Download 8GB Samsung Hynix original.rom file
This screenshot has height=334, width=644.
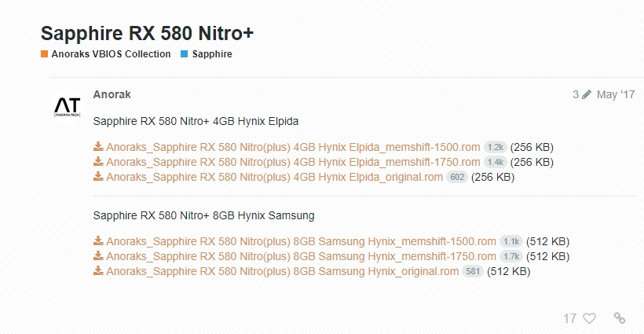pos(282,271)
